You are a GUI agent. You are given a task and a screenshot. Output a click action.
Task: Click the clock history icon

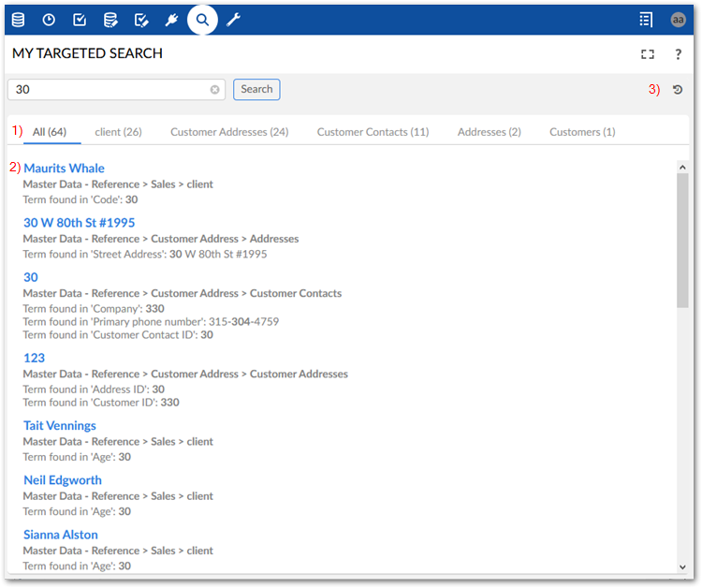click(x=49, y=20)
